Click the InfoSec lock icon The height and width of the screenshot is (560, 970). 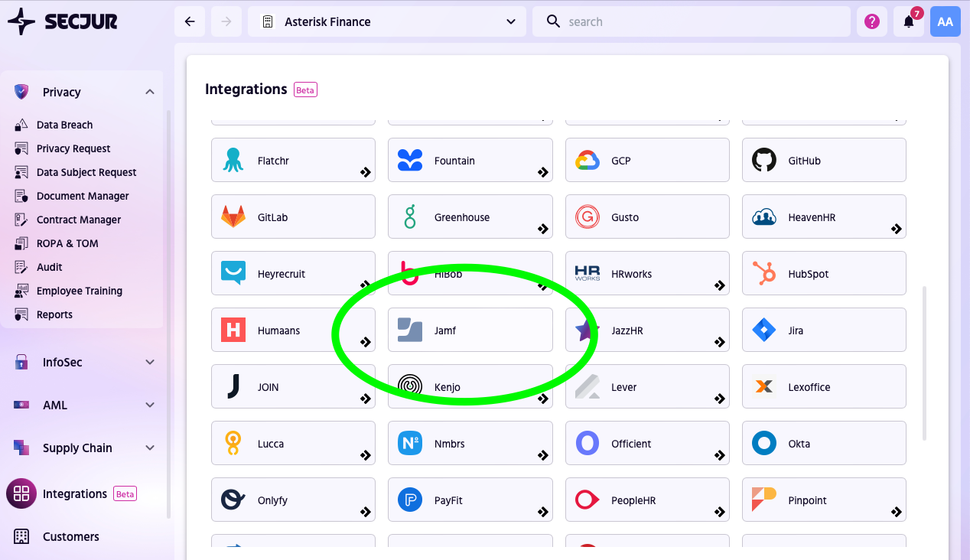pyautogui.click(x=21, y=362)
